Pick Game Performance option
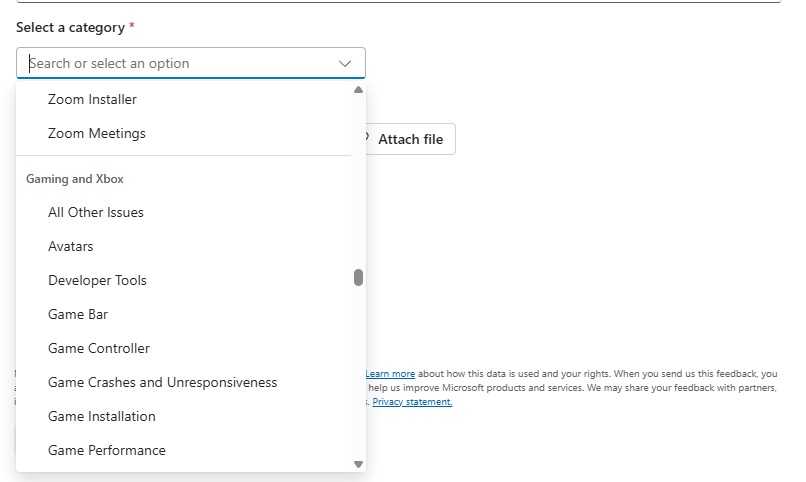The height and width of the screenshot is (482, 806). pos(184,450)
